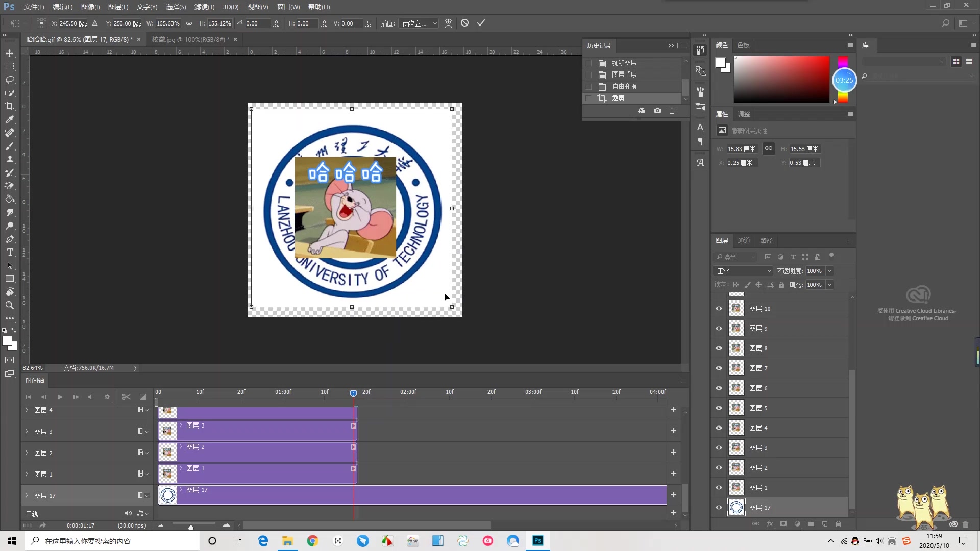This screenshot has width=980, height=551.
Task: Expand 图层 3 track in timeline
Action: pyautogui.click(x=27, y=432)
